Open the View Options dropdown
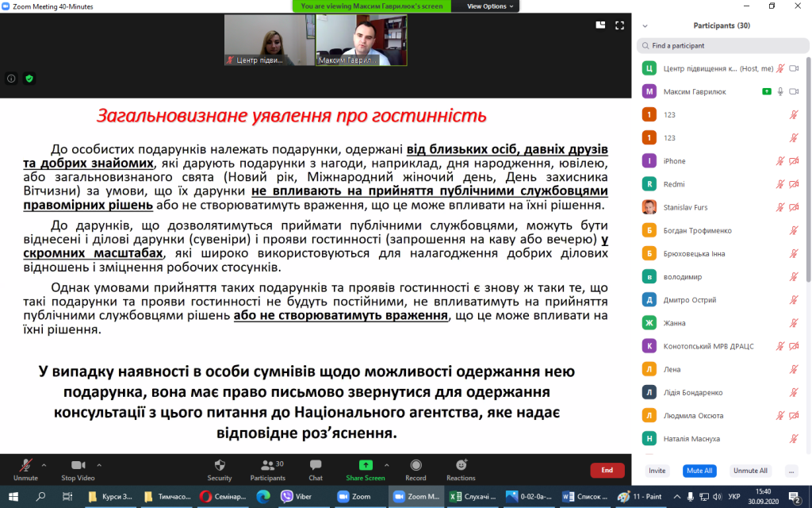 click(491, 6)
